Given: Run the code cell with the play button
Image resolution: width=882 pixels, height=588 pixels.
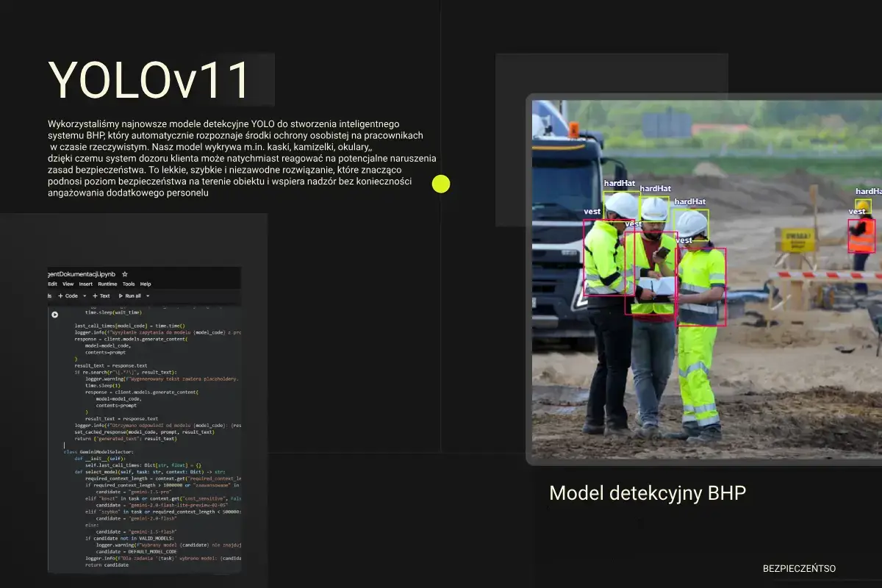Looking at the screenshot, I should 54,315.
